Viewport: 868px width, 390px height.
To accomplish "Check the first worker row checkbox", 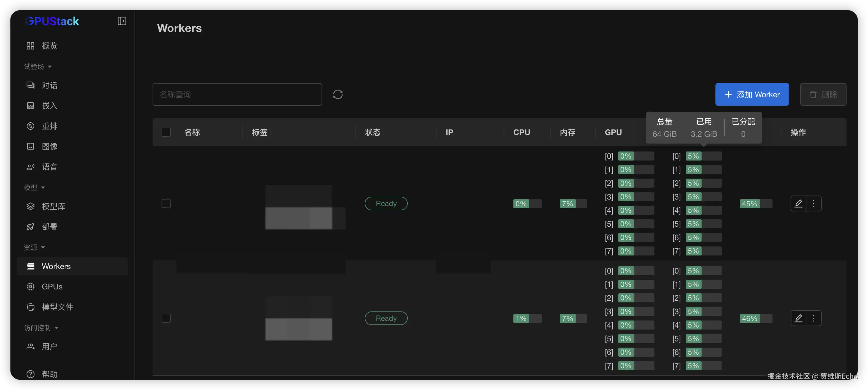I will pos(166,203).
